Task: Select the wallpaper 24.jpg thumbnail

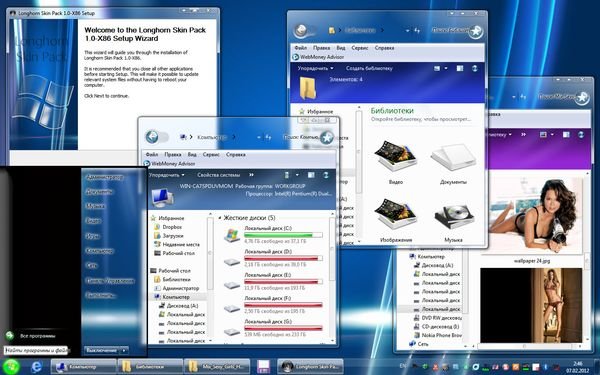Action: pos(532,215)
